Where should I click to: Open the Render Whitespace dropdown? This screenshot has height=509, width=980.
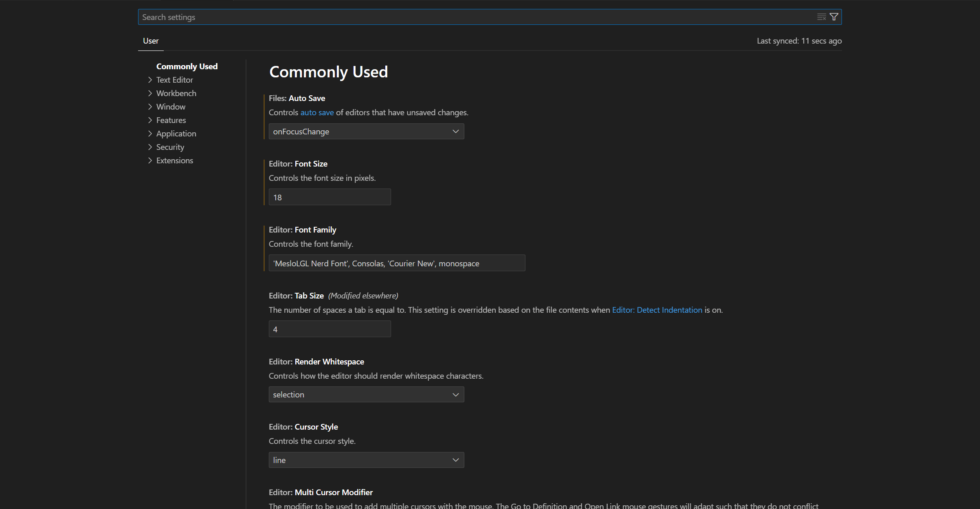pos(366,395)
